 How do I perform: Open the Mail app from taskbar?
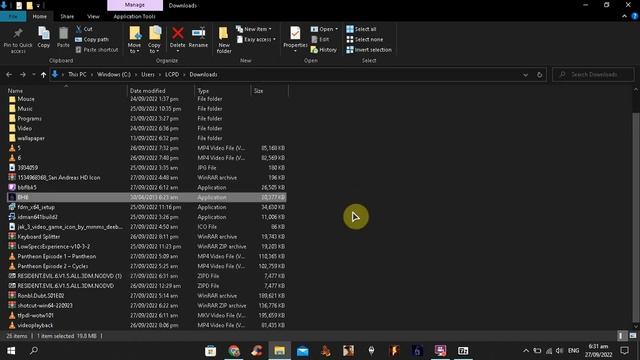302,351
